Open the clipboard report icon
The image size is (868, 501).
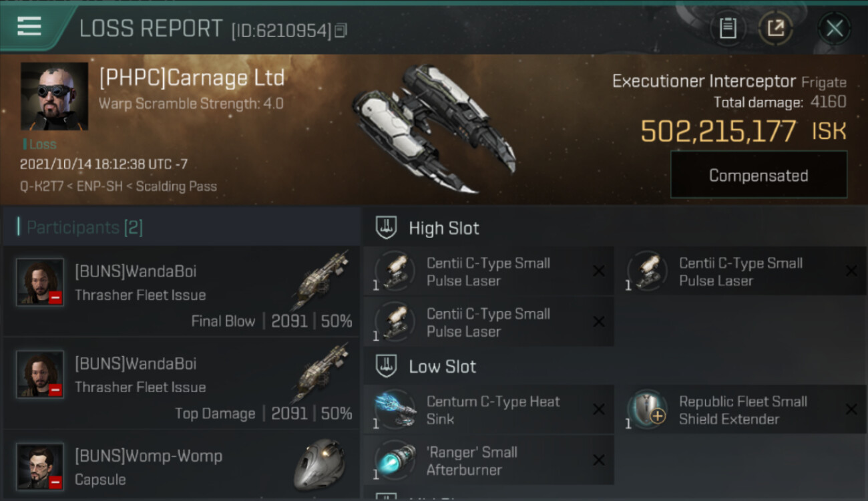[728, 28]
